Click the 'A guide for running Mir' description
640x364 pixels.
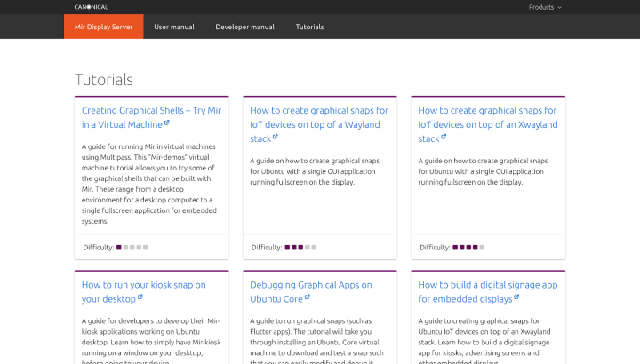click(149, 184)
